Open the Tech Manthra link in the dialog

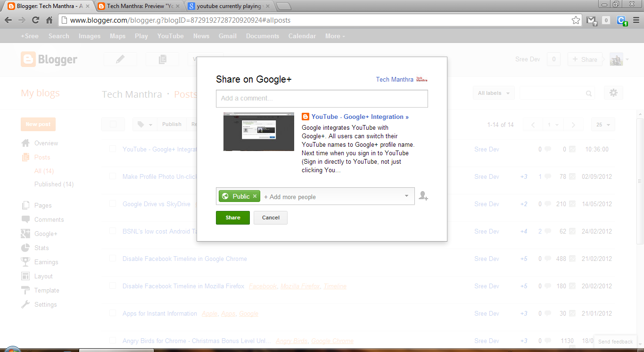(395, 79)
